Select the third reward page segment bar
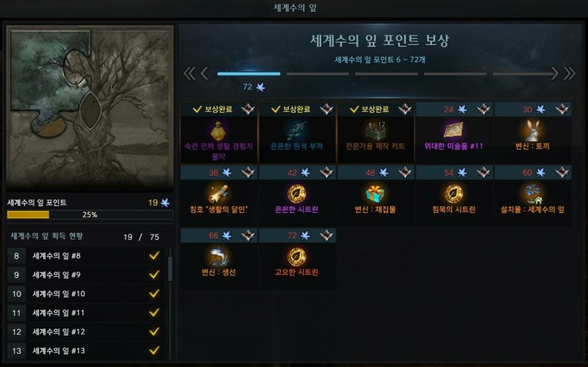 click(386, 74)
